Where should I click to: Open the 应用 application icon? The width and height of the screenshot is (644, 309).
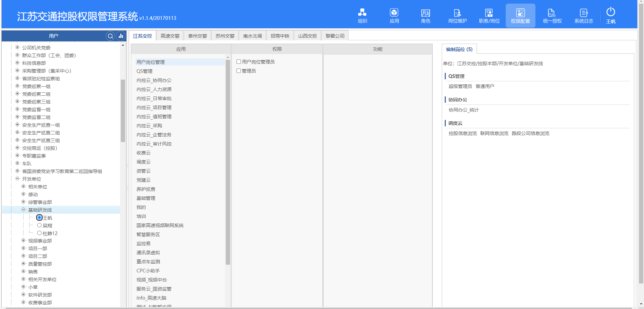coord(394,15)
